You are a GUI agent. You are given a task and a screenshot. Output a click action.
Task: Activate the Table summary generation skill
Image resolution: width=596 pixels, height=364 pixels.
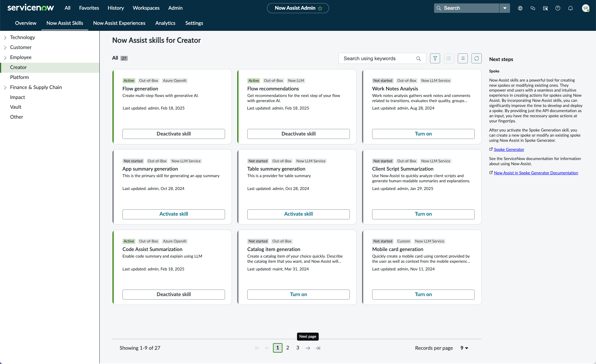[298, 214]
